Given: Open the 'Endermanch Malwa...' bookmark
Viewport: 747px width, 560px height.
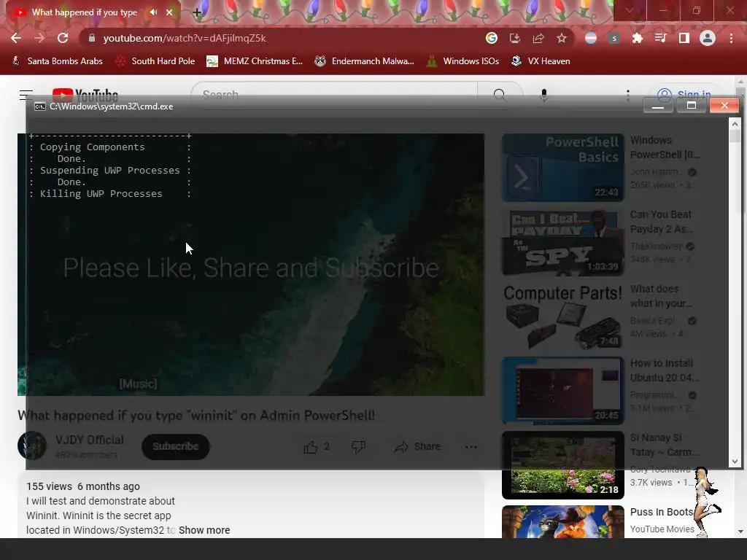Looking at the screenshot, I should coord(365,61).
